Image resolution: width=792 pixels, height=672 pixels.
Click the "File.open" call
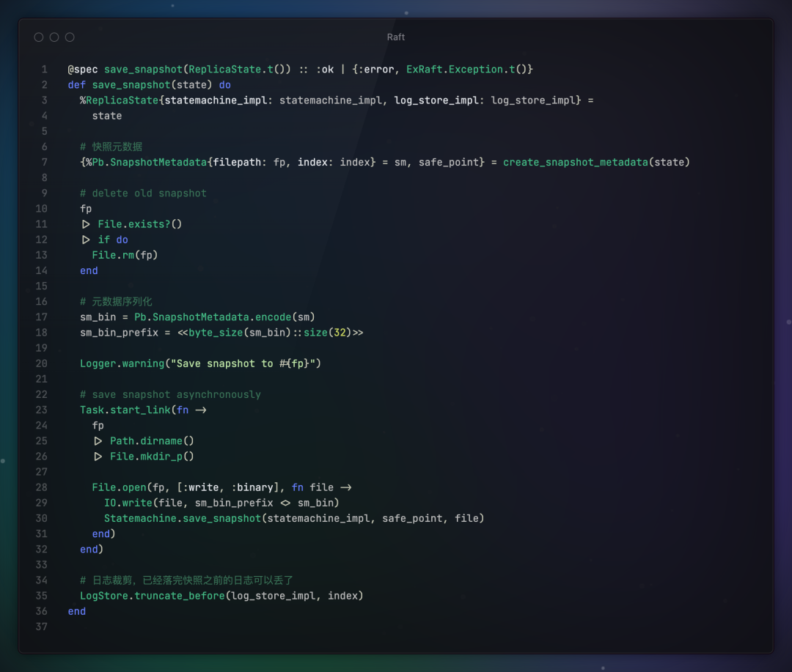[120, 488]
